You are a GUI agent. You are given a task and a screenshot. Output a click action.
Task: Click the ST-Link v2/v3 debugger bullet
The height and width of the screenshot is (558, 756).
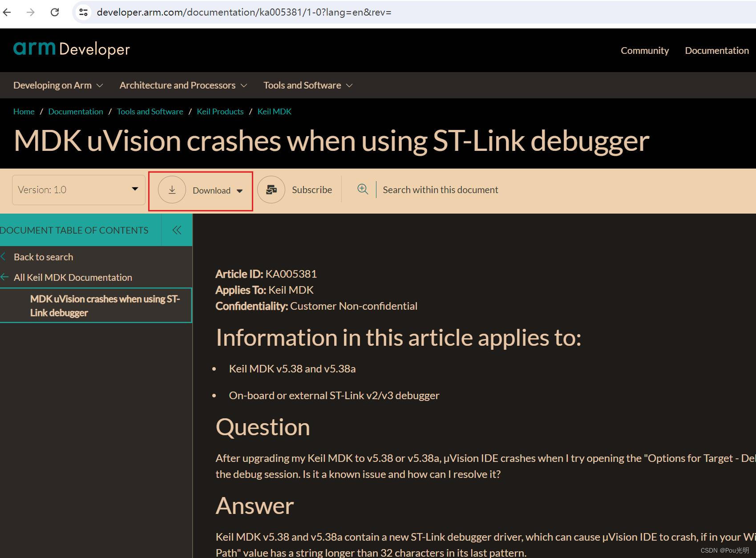pos(334,396)
